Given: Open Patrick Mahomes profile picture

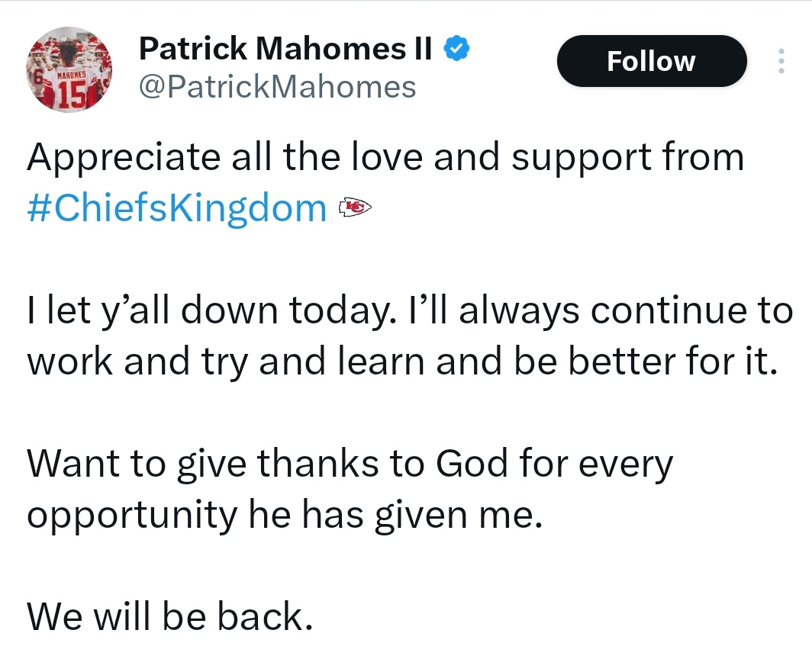Looking at the screenshot, I should point(69,69).
